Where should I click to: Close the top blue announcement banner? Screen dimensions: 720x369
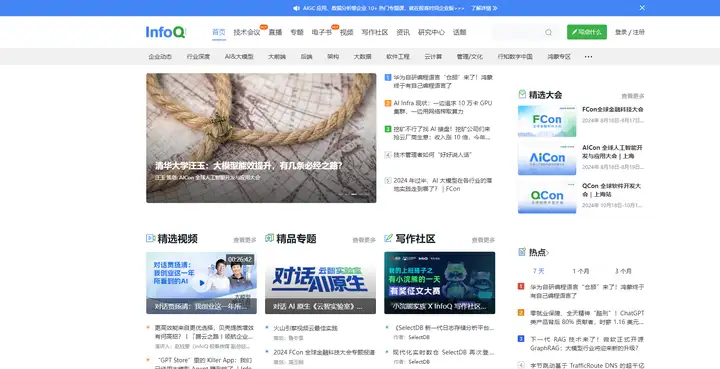[x=642, y=8]
